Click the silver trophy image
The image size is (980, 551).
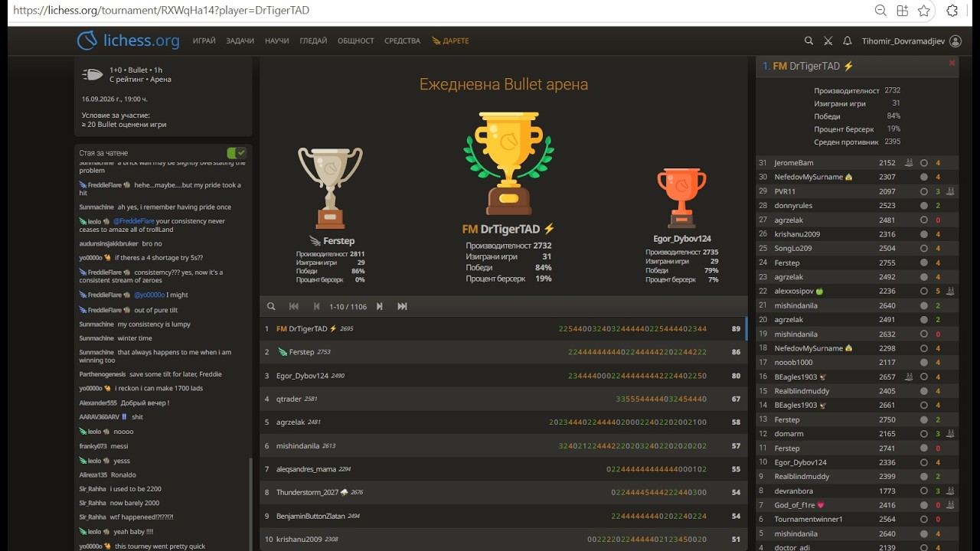click(330, 188)
